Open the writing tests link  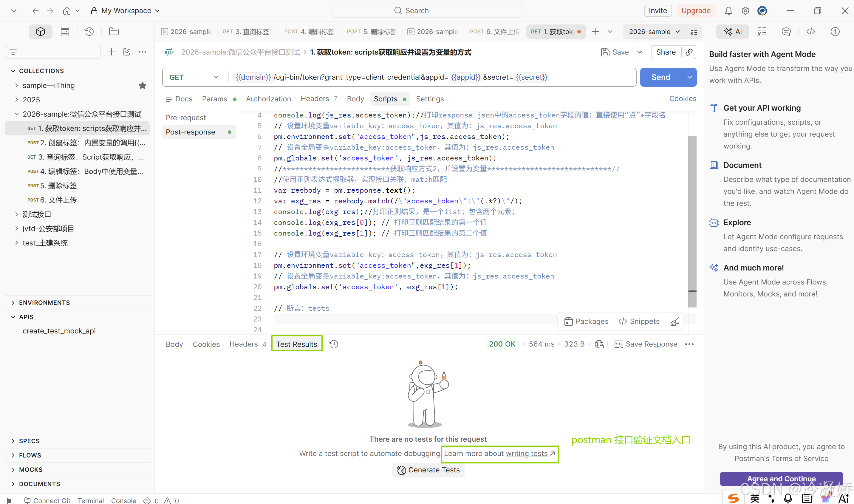click(526, 454)
